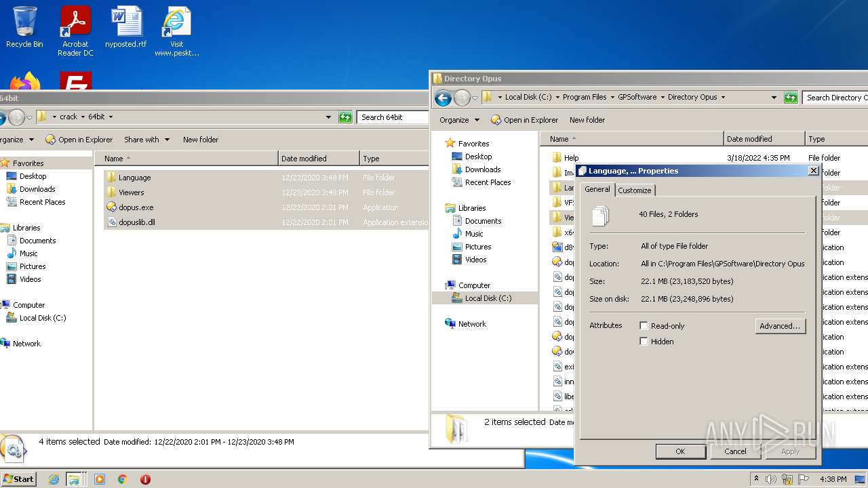This screenshot has height=488, width=868.
Task: Click the Search 64bit input field
Action: (394, 117)
